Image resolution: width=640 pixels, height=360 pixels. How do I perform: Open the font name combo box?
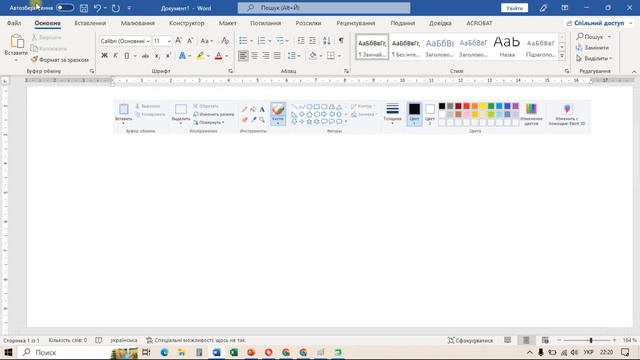[x=125, y=41]
